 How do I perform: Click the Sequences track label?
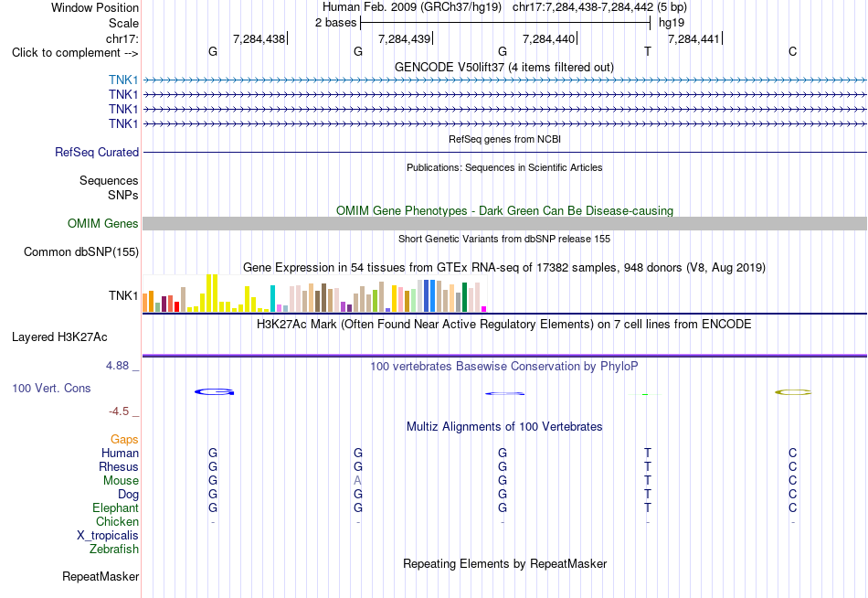coord(109,181)
